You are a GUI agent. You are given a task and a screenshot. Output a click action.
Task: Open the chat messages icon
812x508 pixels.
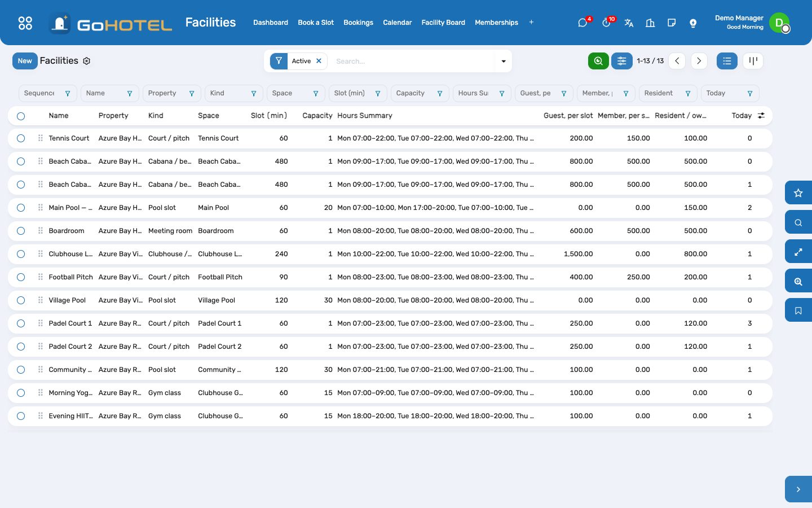click(582, 23)
